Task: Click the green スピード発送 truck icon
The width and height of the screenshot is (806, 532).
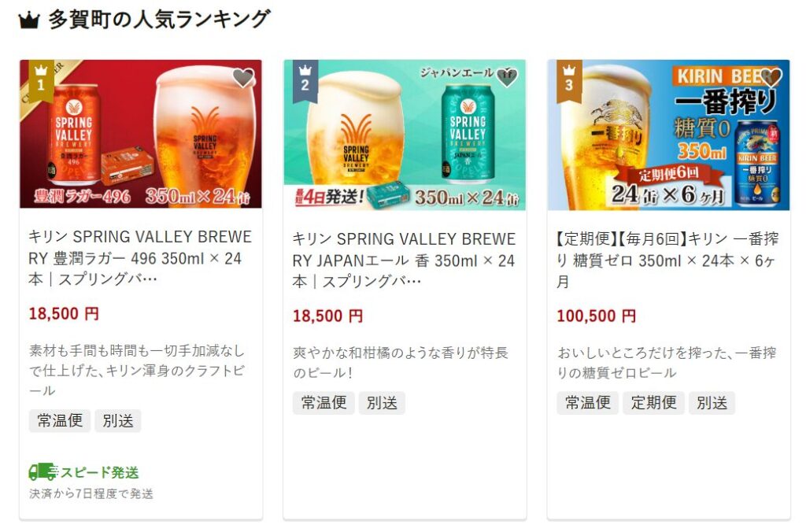Action: pos(43,471)
